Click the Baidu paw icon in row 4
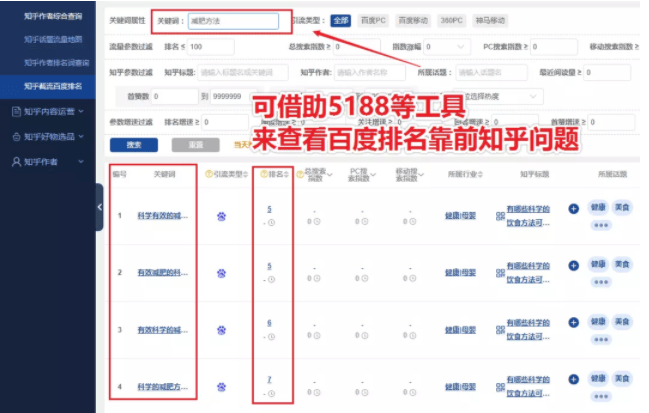649x413 pixels. [221, 387]
